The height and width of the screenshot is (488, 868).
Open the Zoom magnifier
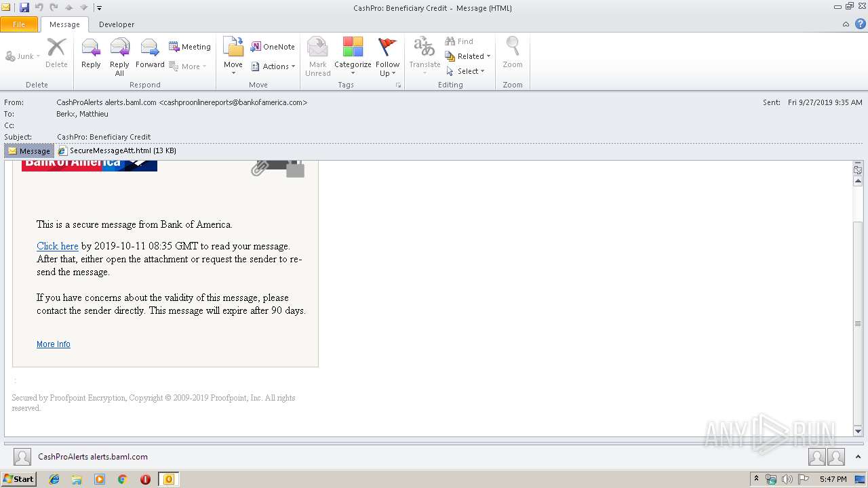[x=513, y=54]
